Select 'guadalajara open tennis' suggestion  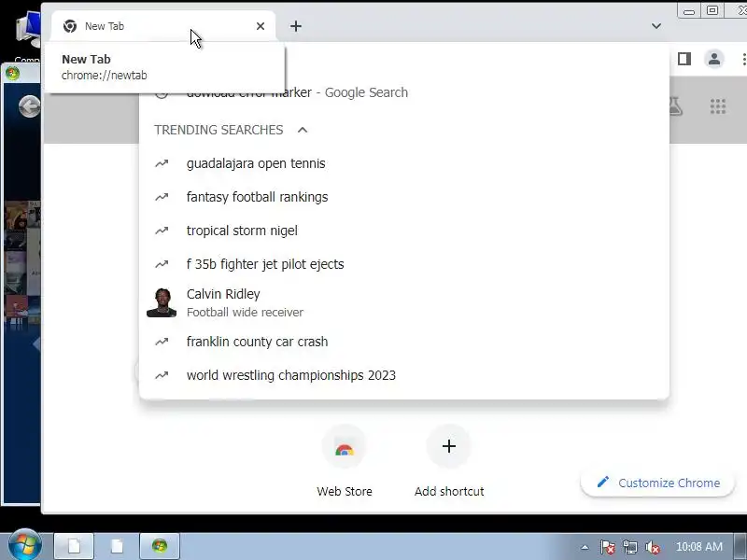[x=404, y=163]
